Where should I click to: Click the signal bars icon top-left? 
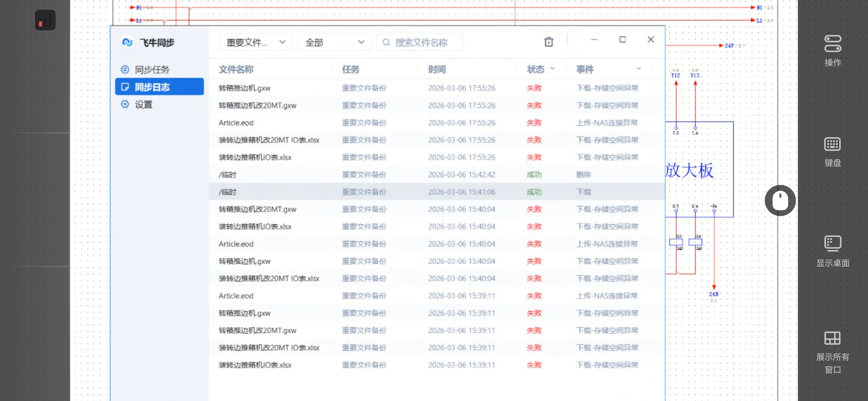click(45, 20)
